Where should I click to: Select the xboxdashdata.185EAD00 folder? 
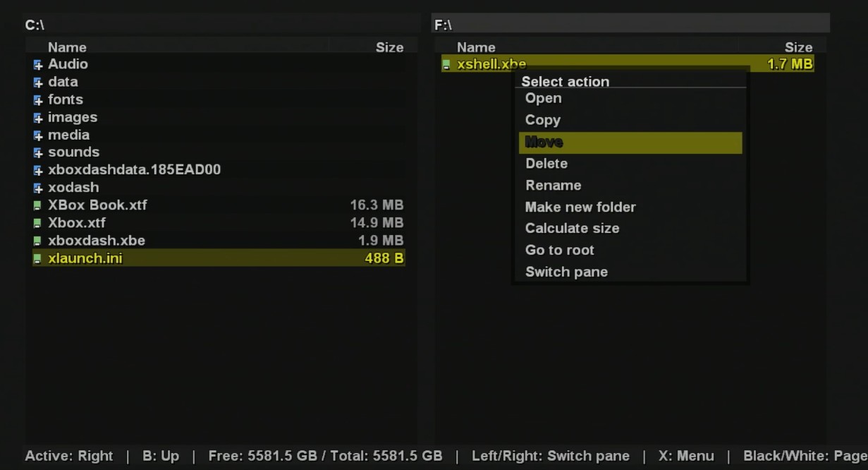click(x=134, y=170)
